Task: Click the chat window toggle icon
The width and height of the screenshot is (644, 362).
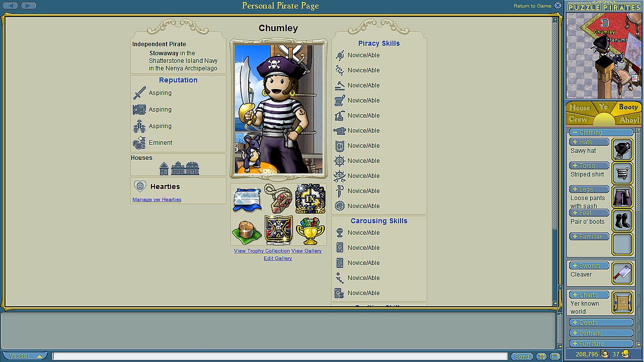Action: tap(555, 356)
